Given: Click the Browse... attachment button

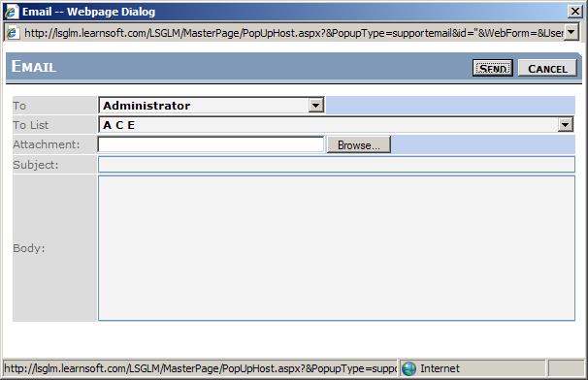Looking at the screenshot, I should point(359,144).
